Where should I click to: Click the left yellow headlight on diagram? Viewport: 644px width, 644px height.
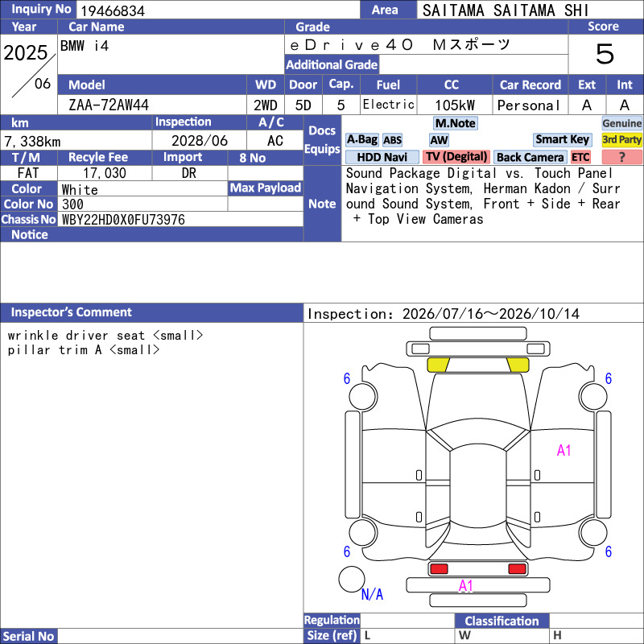[x=438, y=365]
